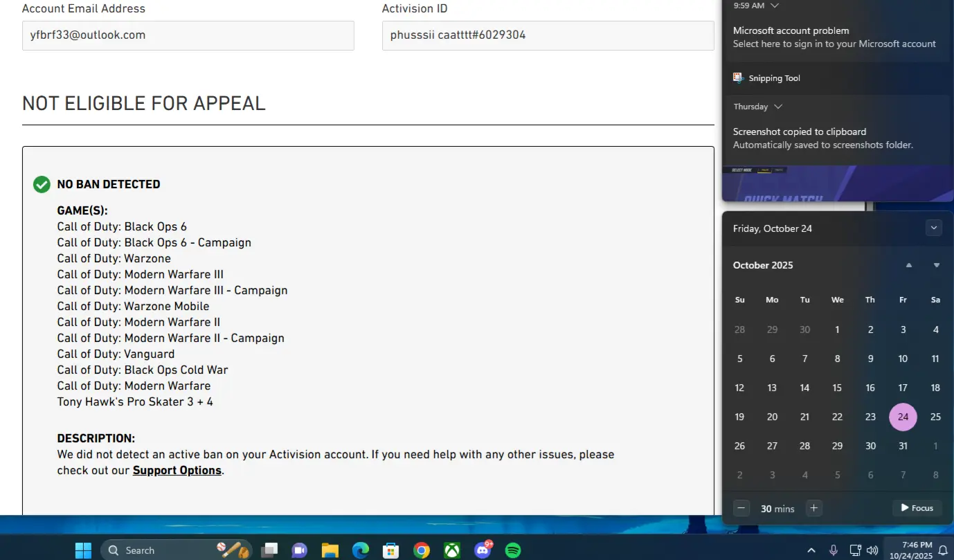Select October 27 in the calendar
The width and height of the screenshot is (954, 560).
click(x=772, y=446)
